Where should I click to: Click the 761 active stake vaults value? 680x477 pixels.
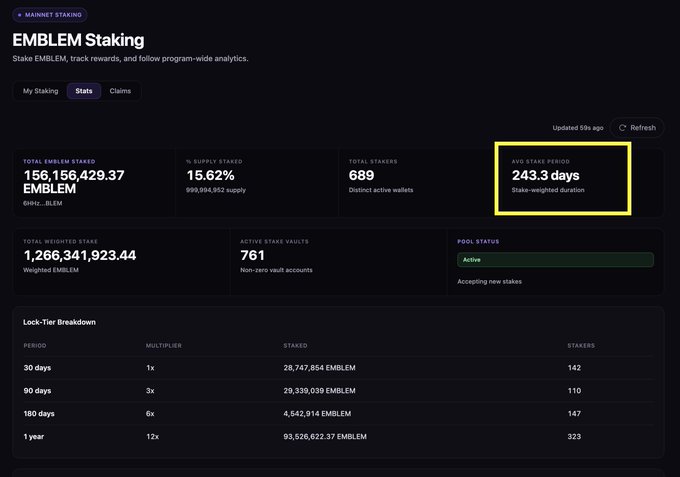(252, 255)
